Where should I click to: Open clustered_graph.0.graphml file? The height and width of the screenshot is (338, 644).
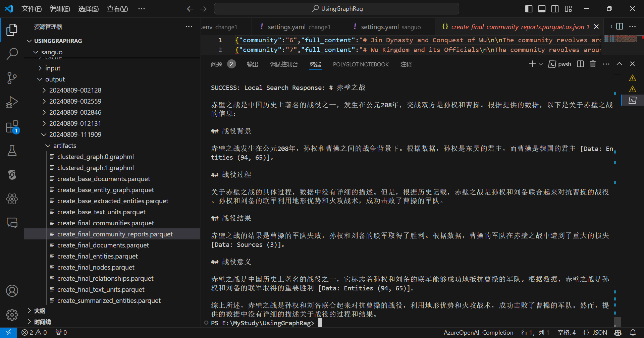[x=95, y=157]
